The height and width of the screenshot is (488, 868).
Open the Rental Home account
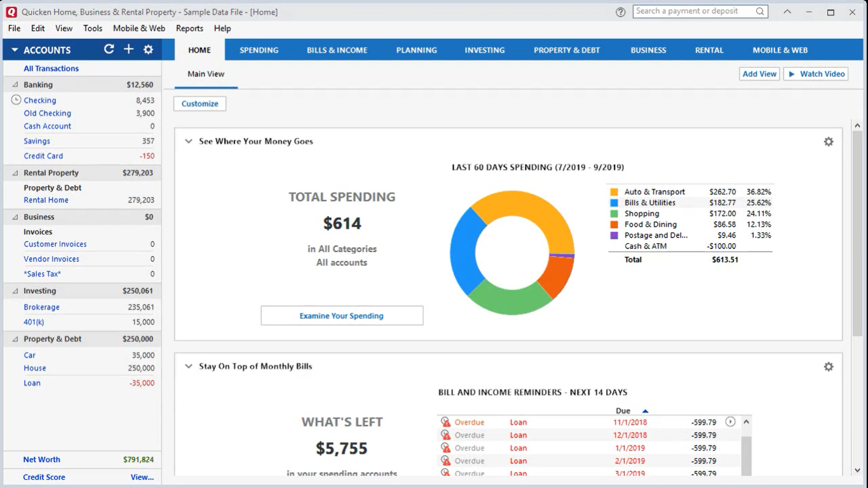pyautogui.click(x=46, y=200)
